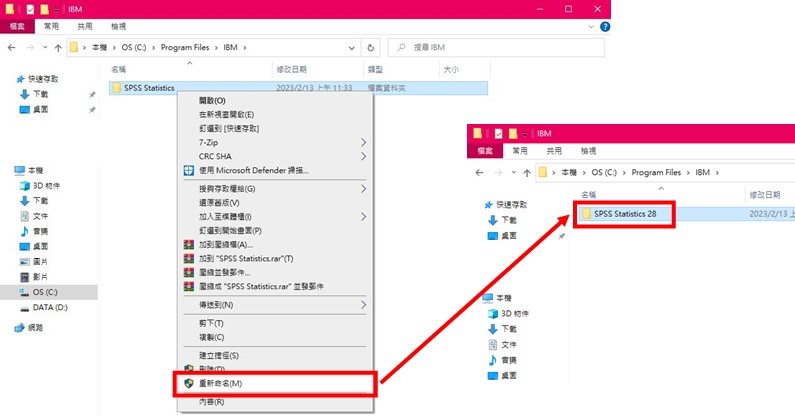Image resolution: width=795 pixels, height=417 pixels.
Task: Expand the 加入至媒體櫃(I) submenu
Action: (275, 217)
